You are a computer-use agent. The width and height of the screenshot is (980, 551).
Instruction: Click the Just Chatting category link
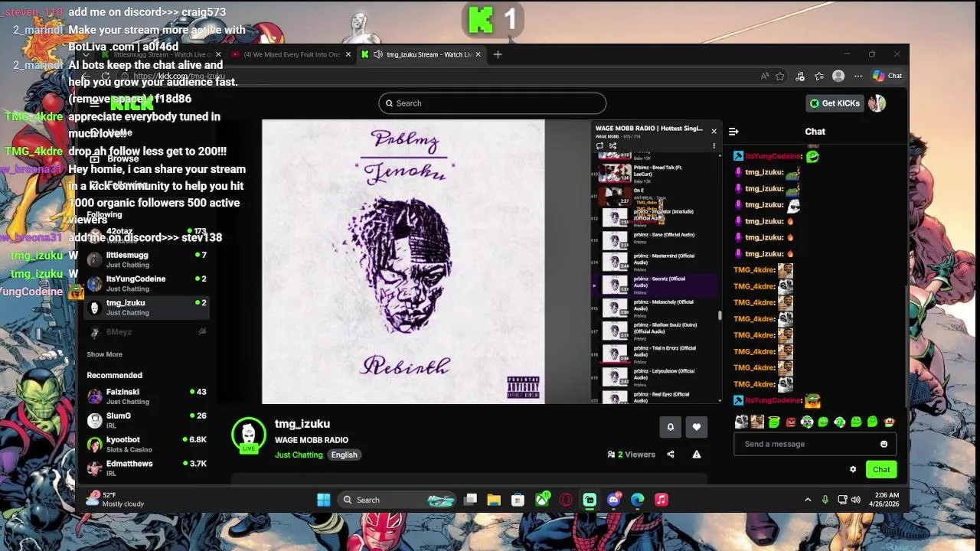[299, 455]
